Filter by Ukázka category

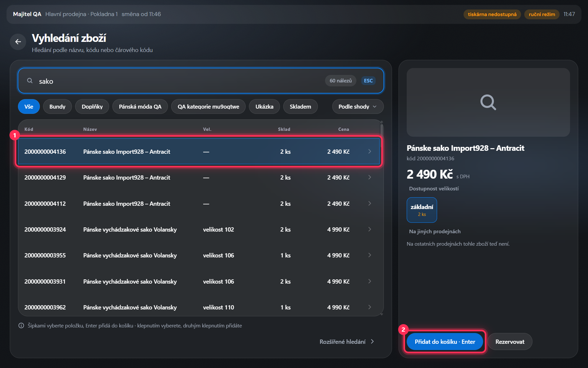264,107
